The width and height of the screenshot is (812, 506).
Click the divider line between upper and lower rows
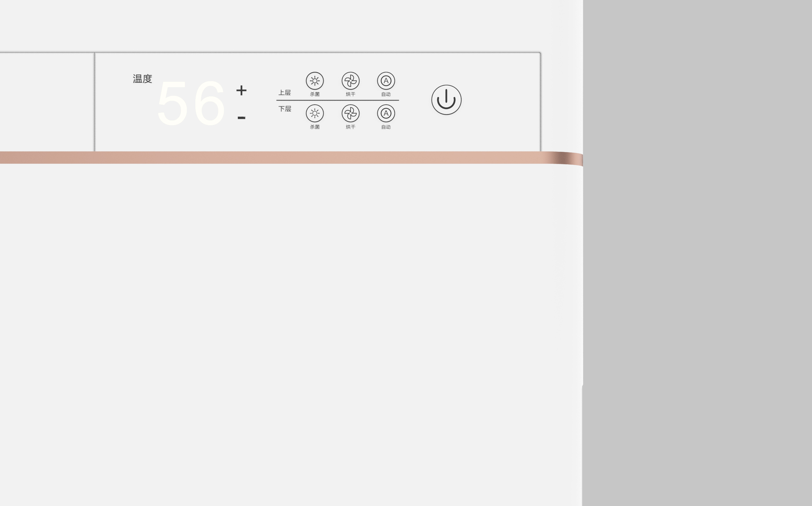[337, 100]
